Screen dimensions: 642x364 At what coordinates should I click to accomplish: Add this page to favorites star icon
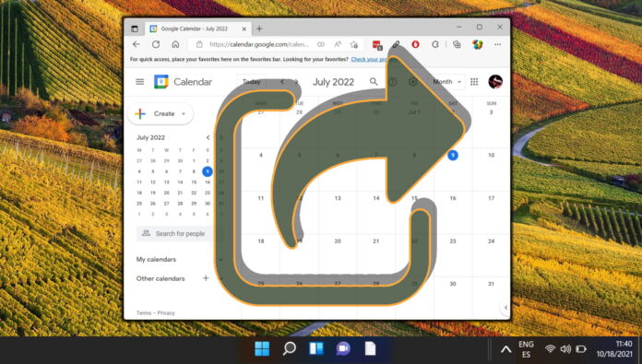coord(354,44)
